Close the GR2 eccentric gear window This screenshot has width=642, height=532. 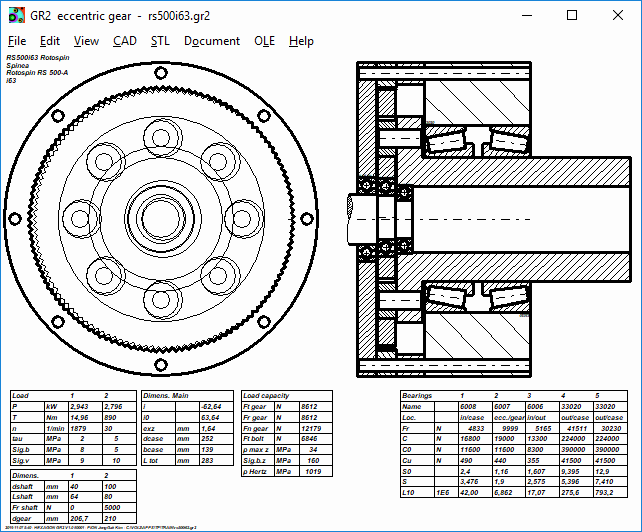(x=617, y=15)
